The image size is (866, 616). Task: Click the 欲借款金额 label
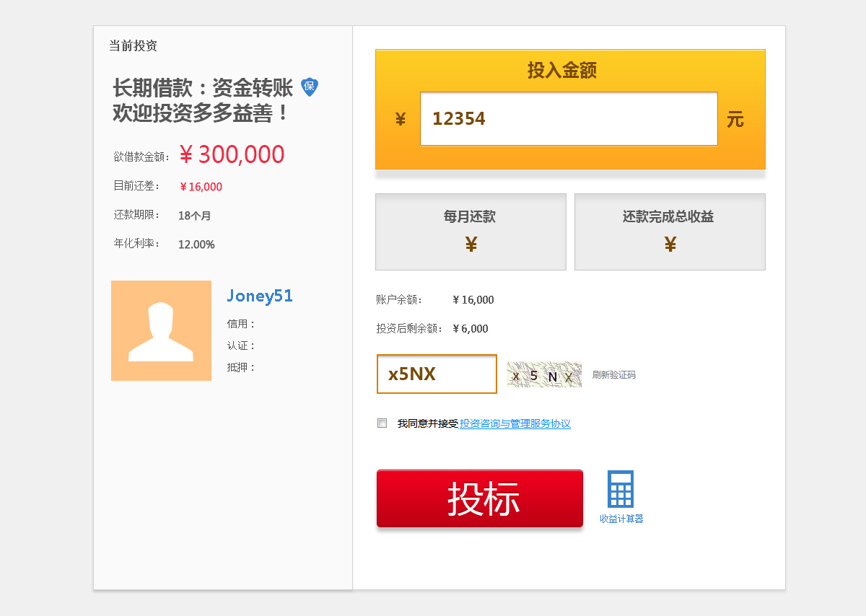(141, 157)
